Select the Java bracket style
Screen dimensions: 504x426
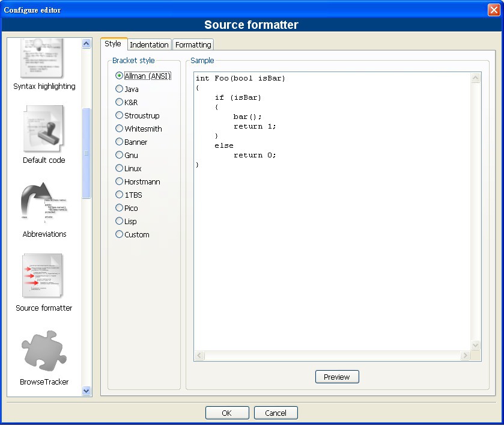point(119,89)
